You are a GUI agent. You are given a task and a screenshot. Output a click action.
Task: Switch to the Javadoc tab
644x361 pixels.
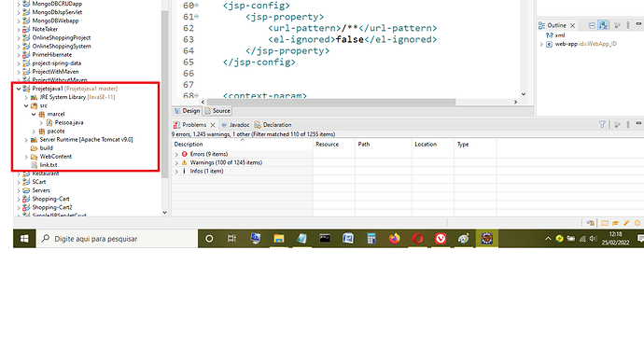click(235, 125)
